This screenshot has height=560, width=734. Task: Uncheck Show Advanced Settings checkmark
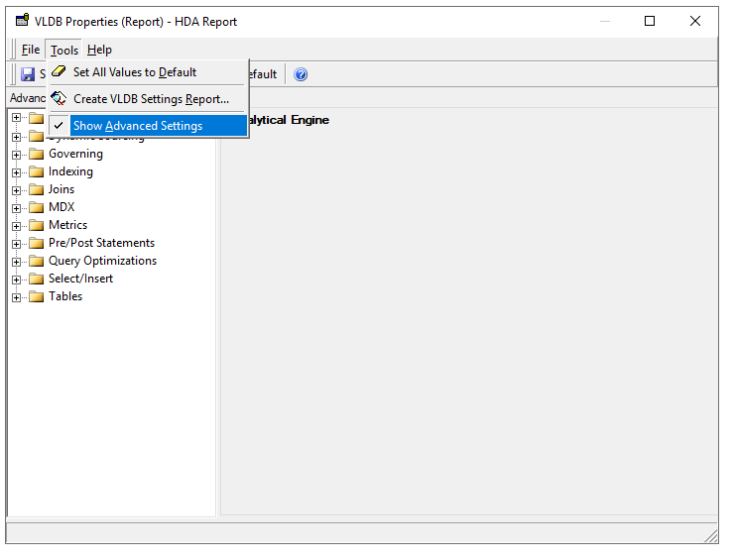(x=60, y=126)
